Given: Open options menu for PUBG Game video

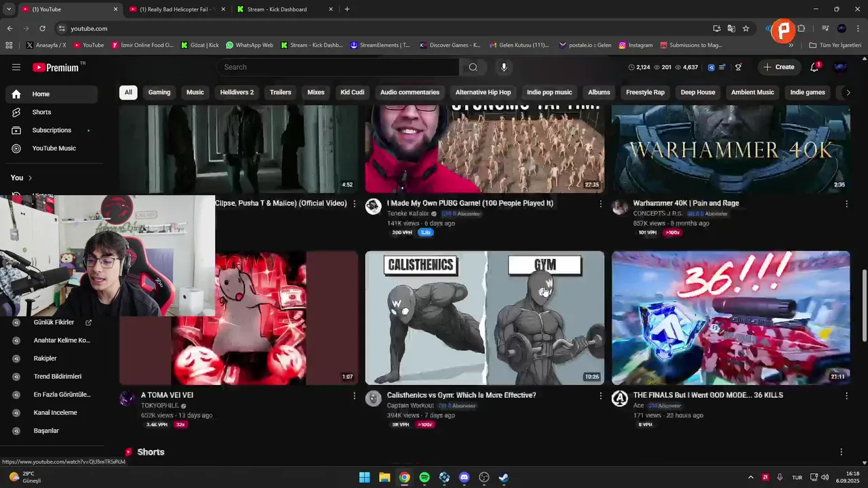Looking at the screenshot, I should pos(600,203).
